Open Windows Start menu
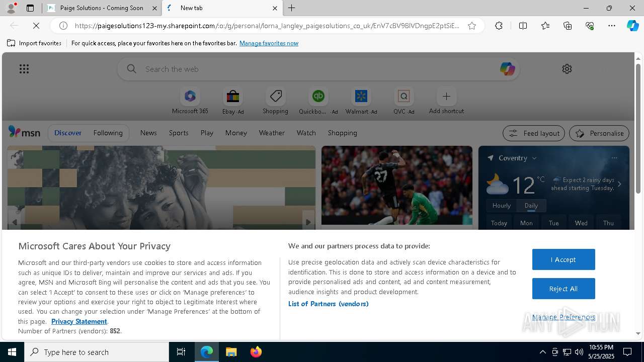644x362 pixels. [x=12, y=352]
